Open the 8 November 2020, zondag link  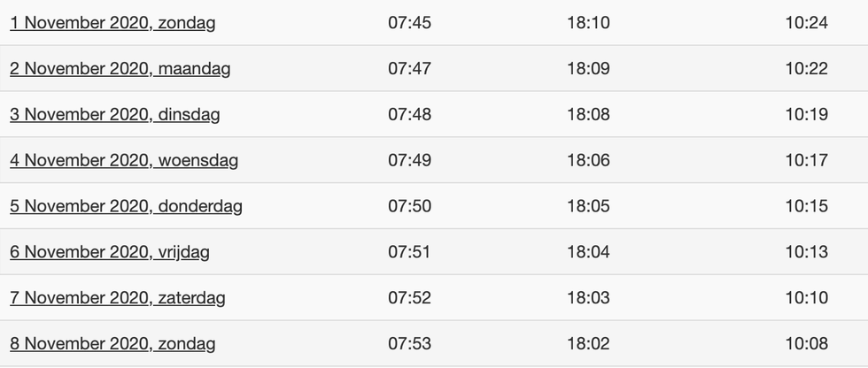[112, 344]
